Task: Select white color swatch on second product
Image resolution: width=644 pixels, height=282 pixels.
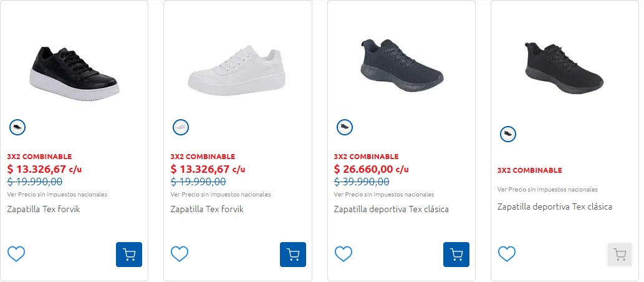Action: click(181, 127)
